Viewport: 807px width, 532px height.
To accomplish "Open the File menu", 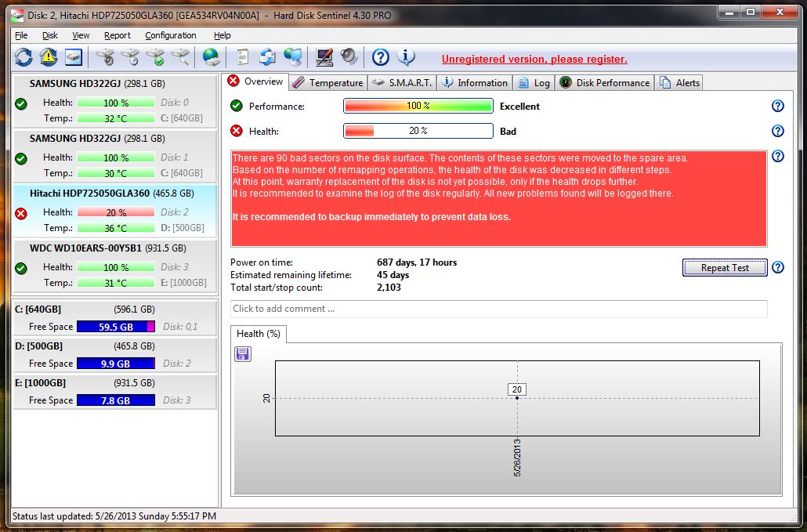I will point(21,35).
